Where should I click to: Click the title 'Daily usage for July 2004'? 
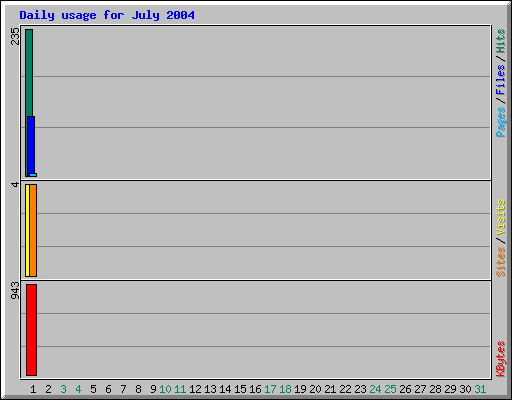107,15
